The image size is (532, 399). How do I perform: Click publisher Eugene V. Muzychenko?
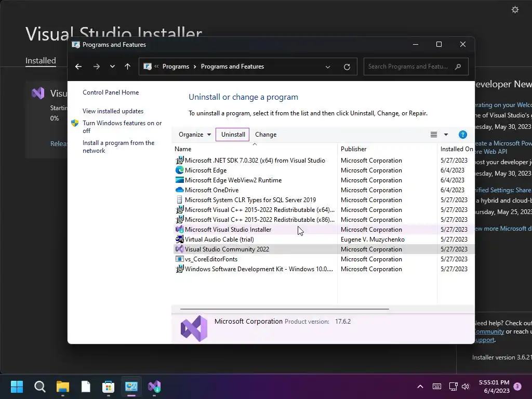373,240
